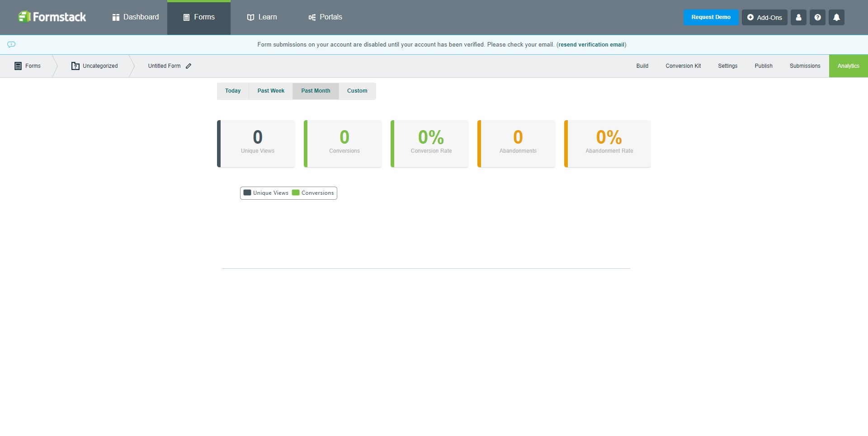Go to the Learn section
This screenshot has height=436, width=868.
click(x=262, y=17)
